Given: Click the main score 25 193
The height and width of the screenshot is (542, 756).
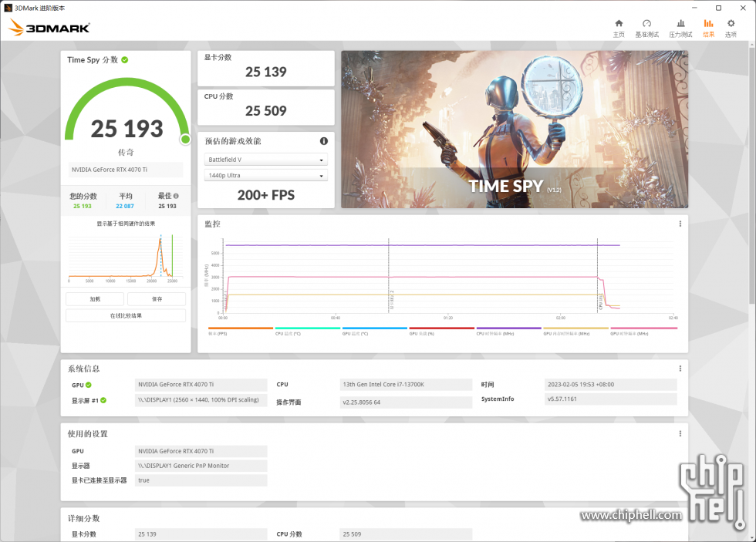Looking at the screenshot, I should 127,129.
